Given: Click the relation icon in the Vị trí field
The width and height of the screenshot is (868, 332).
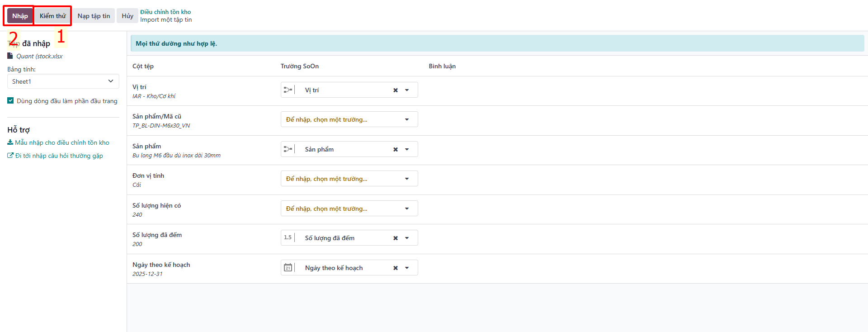Looking at the screenshot, I should pyautogui.click(x=288, y=90).
